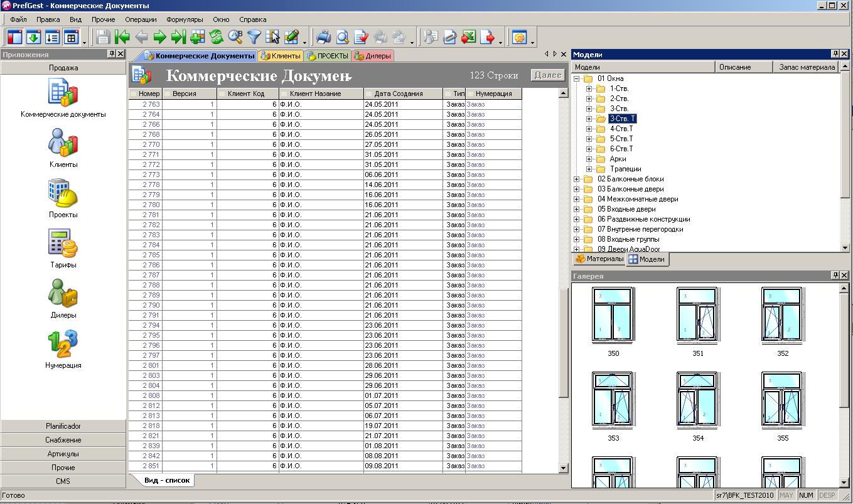This screenshot has width=853, height=504.
Task: Click first view layout icon in toolbar
Action: 15,37
